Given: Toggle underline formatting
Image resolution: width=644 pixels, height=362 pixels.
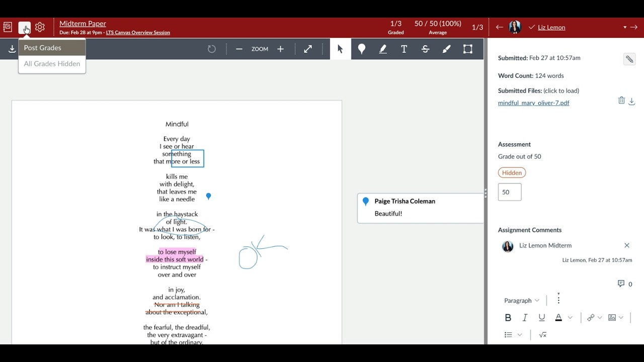Looking at the screenshot, I should 541,317.
